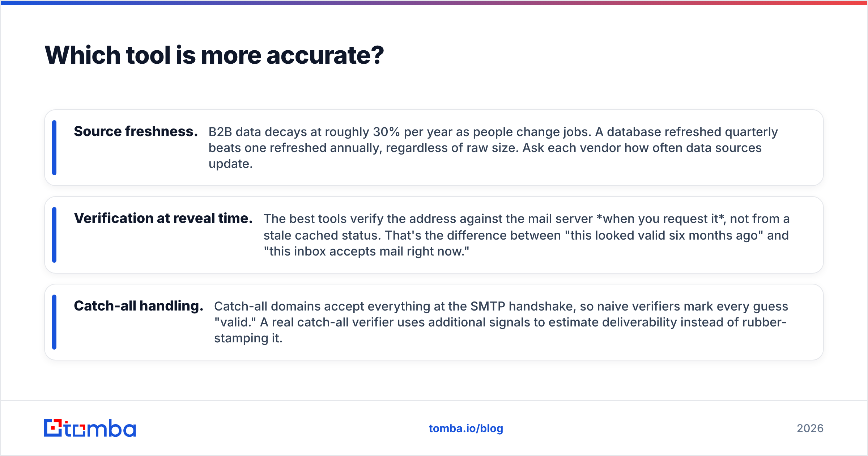Click the gradient color bar at top
The image size is (868, 456).
point(434,3)
